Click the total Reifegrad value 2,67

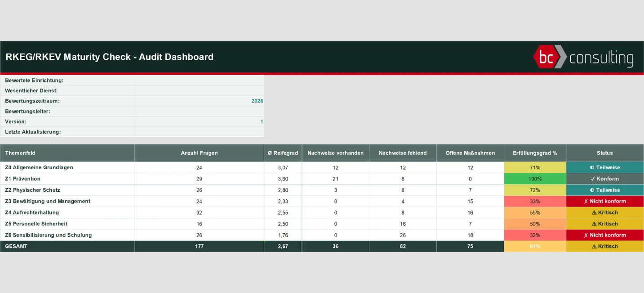283,246
